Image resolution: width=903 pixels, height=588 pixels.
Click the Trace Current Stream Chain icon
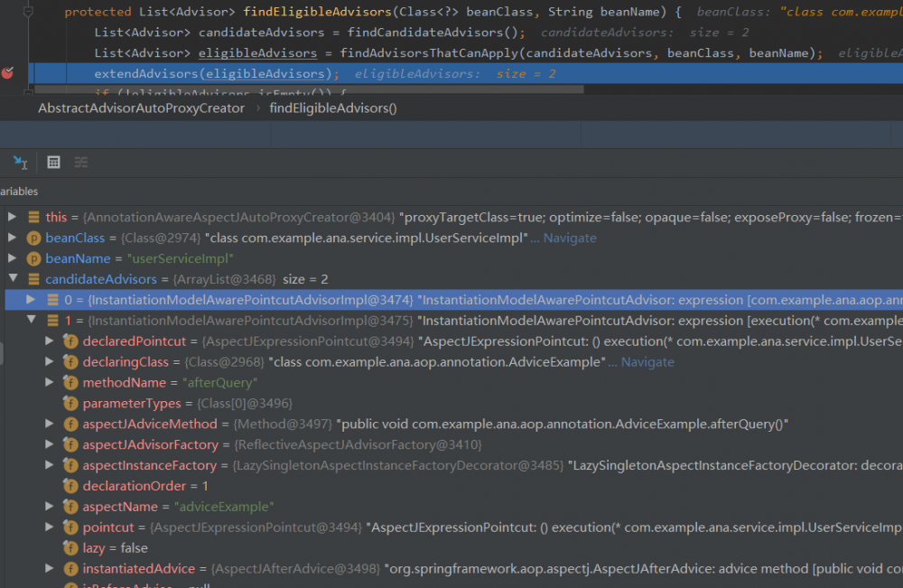pyautogui.click(x=81, y=162)
